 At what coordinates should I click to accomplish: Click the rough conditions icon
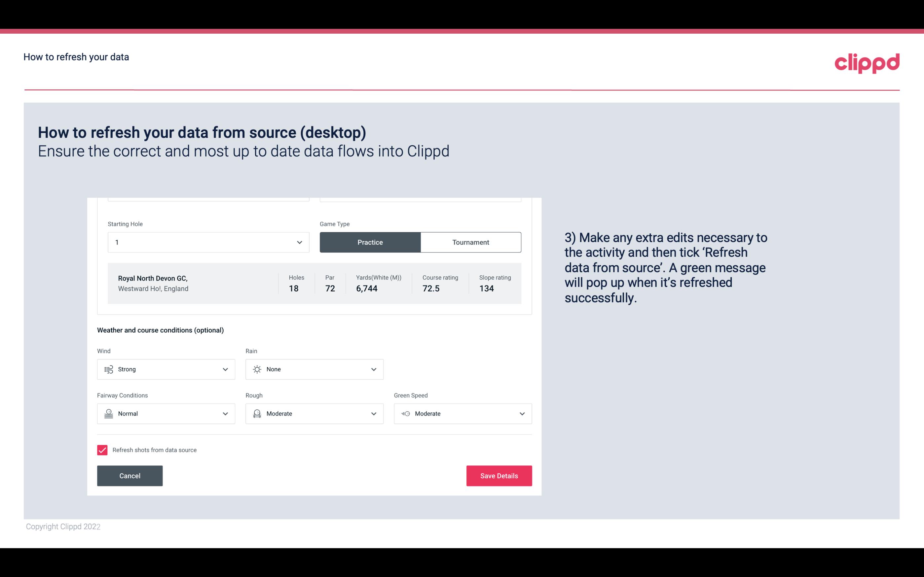click(257, 414)
